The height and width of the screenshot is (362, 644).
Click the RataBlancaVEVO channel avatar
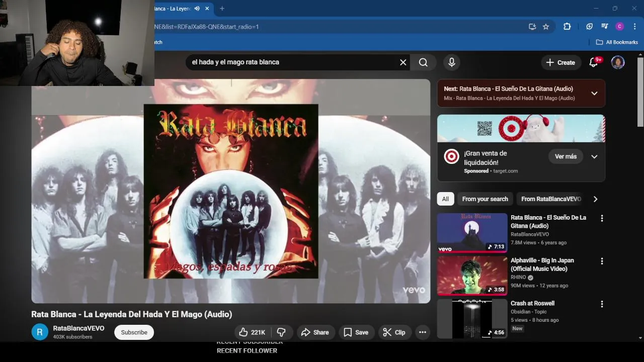point(40,332)
